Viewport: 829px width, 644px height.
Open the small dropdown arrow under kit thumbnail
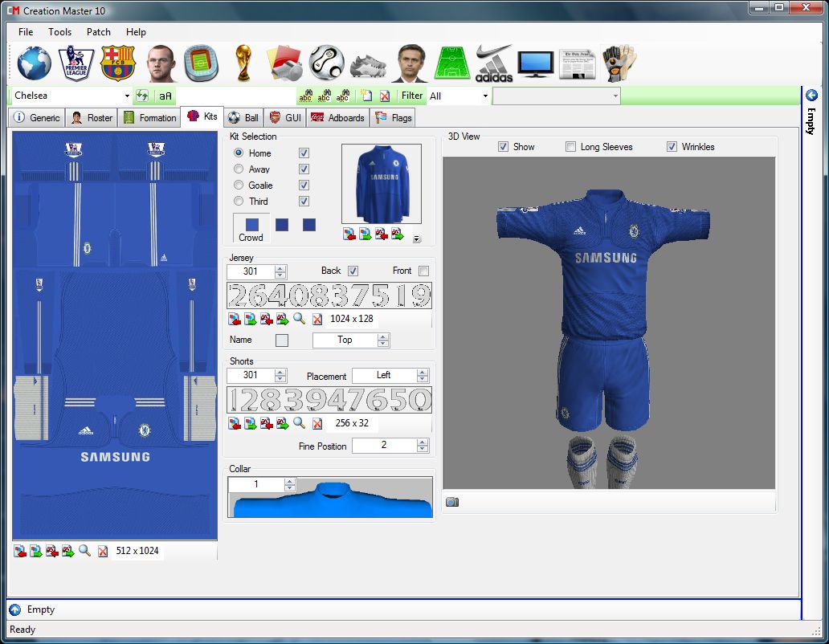[417, 238]
